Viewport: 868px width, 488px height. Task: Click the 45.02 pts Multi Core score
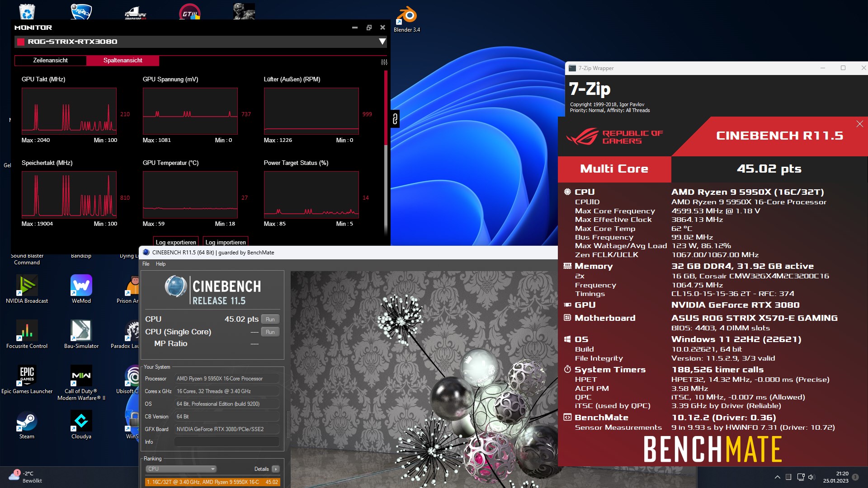[x=769, y=169]
